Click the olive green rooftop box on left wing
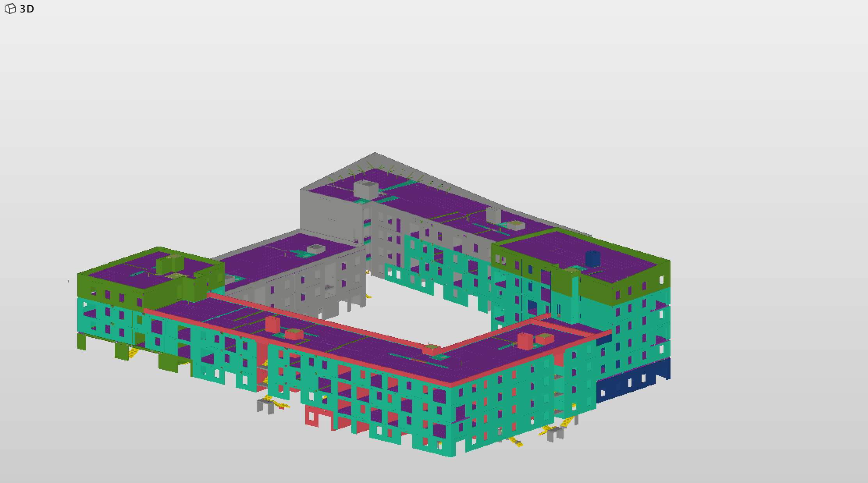 169,265
